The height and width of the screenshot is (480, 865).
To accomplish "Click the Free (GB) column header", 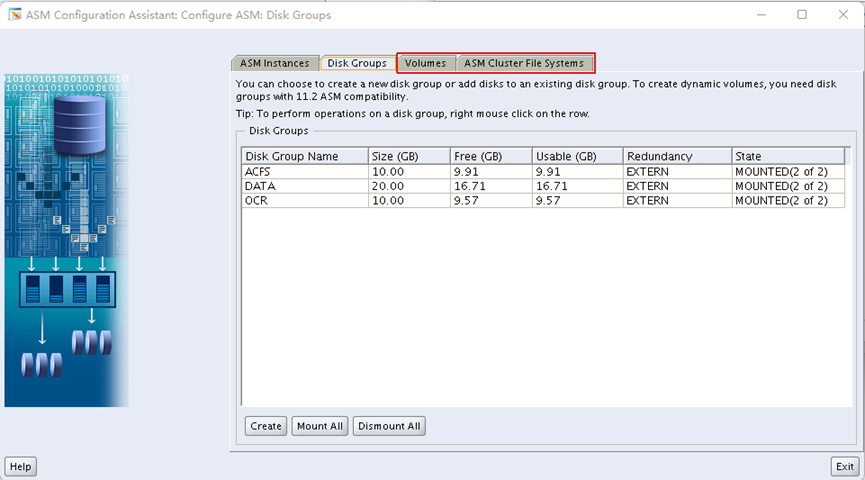I will pos(491,156).
